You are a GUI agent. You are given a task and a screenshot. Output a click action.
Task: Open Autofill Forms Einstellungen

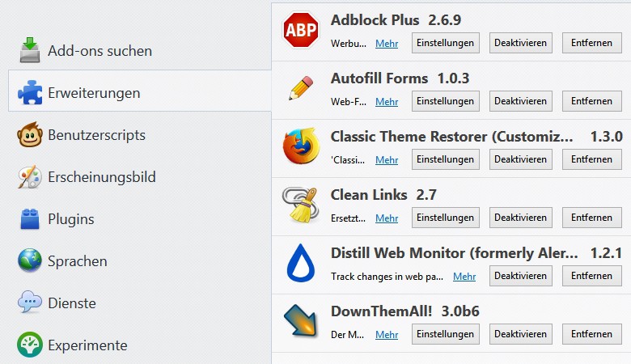(445, 101)
